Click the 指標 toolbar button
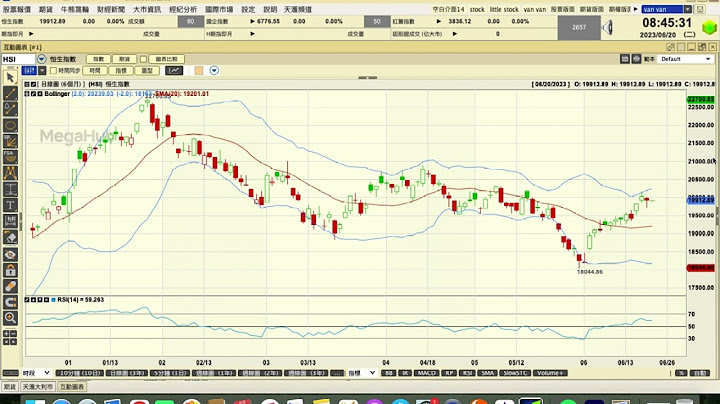The image size is (720, 404). [x=121, y=70]
